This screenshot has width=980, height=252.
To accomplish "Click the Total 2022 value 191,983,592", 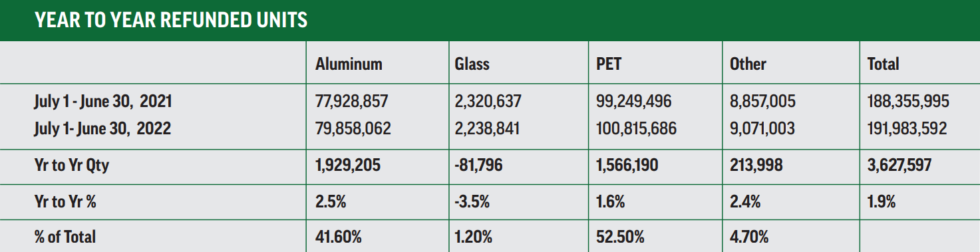I will pyautogui.click(x=907, y=128).
